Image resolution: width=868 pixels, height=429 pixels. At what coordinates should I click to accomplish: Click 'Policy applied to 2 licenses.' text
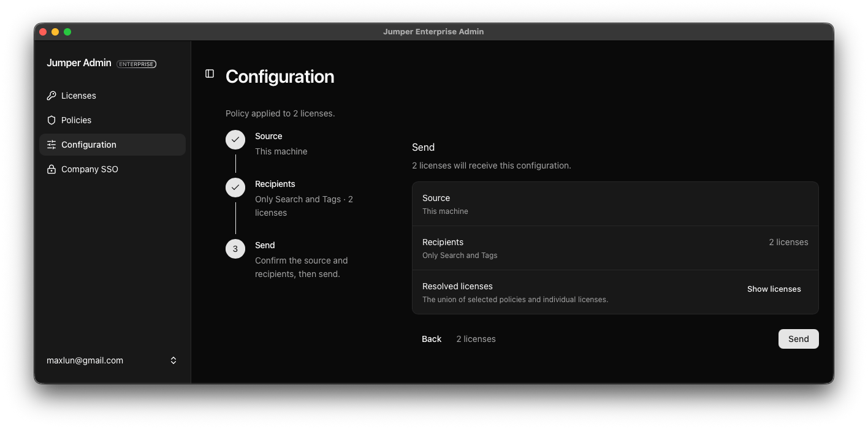click(x=280, y=113)
